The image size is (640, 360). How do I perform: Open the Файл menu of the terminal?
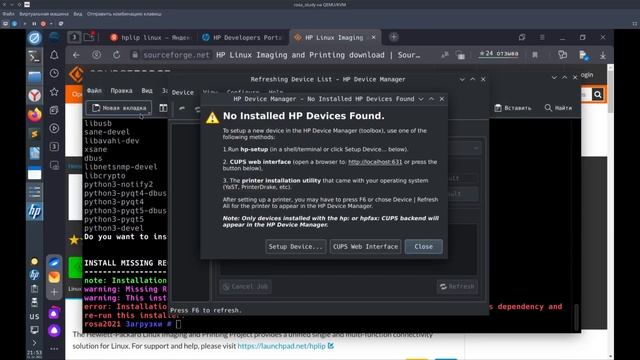94,91
